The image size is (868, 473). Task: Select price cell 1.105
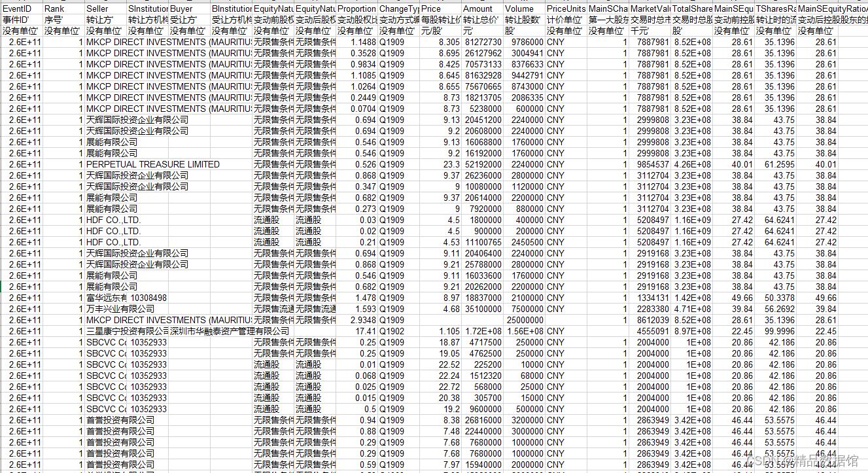[440, 331]
